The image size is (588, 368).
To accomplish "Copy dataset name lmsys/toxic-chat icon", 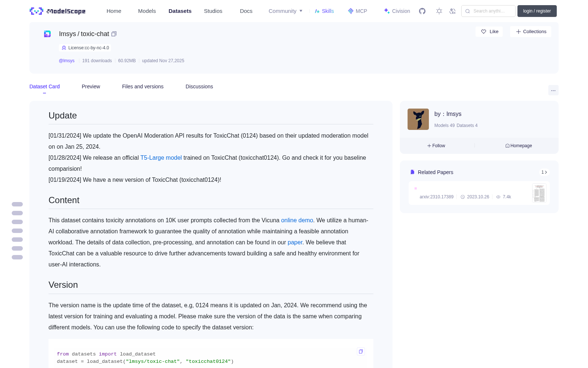I will 114,34.
